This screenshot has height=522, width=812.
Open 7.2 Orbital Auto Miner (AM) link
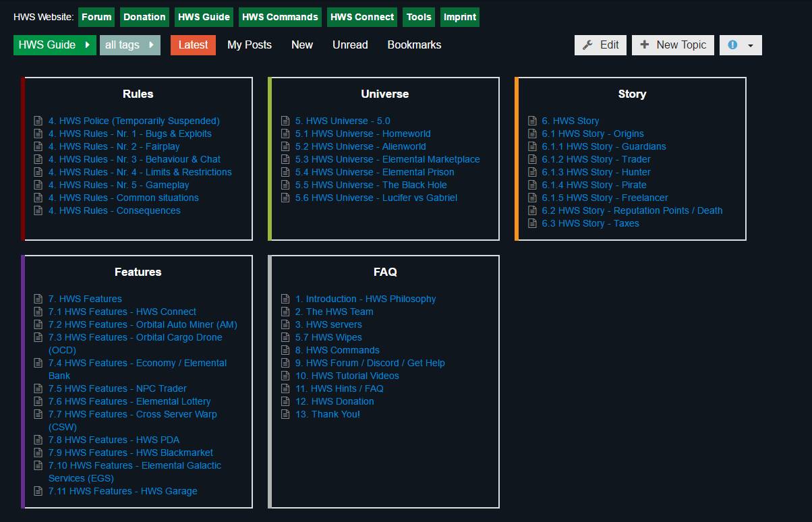[x=143, y=324]
